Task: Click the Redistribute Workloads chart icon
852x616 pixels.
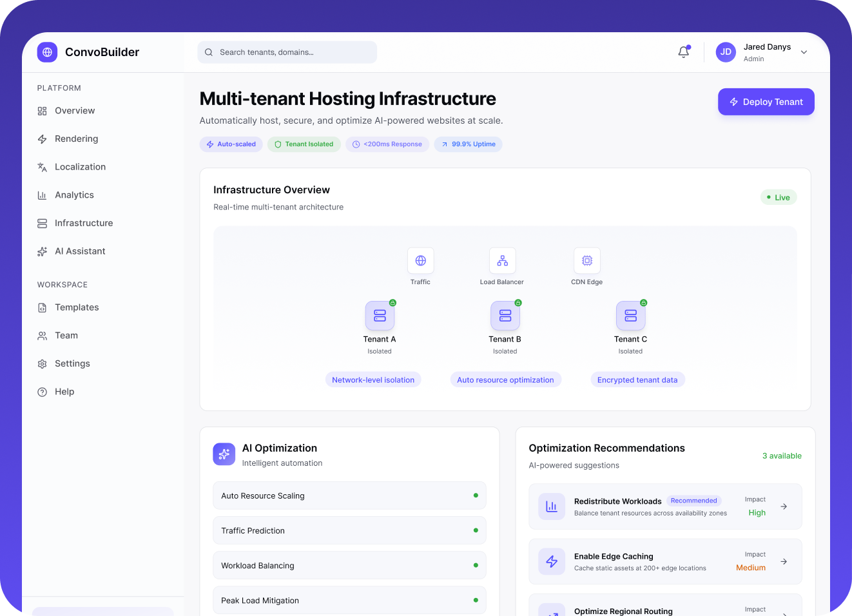Action: [552, 506]
